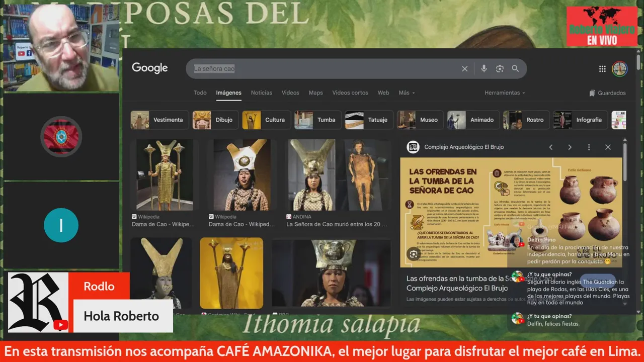644x362 pixels.
Task: Select the Rostro filter chip
Action: pyautogui.click(x=526, y=120)
